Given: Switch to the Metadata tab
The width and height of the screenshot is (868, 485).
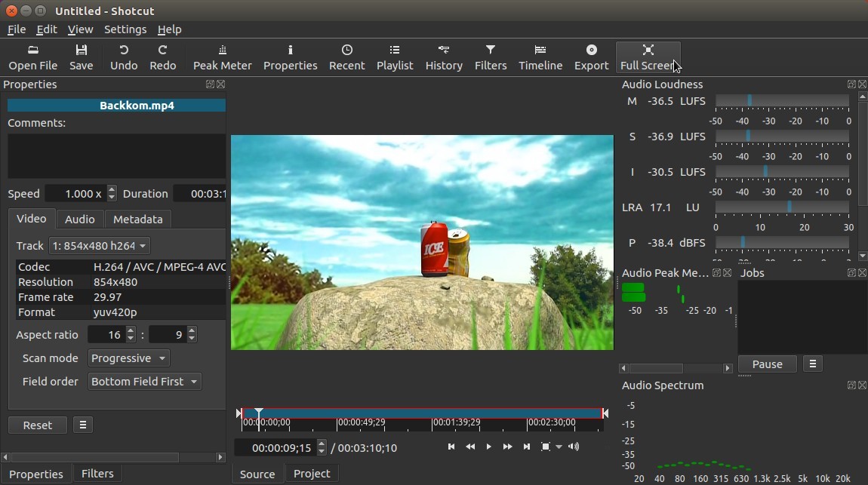Looking at the screenshot, I should [x=137, y=219].
